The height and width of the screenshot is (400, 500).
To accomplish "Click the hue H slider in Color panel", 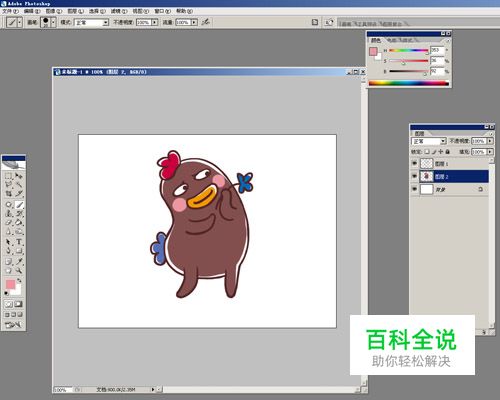I will (x=409, y=51).
